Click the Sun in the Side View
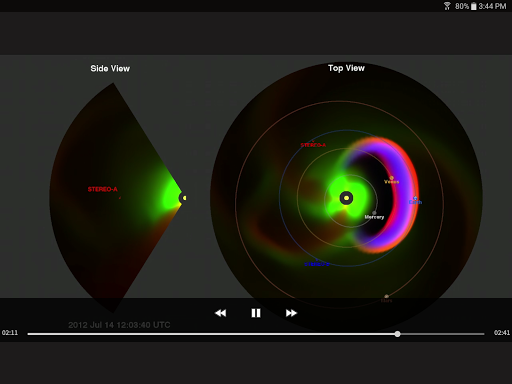 (184, 198)
